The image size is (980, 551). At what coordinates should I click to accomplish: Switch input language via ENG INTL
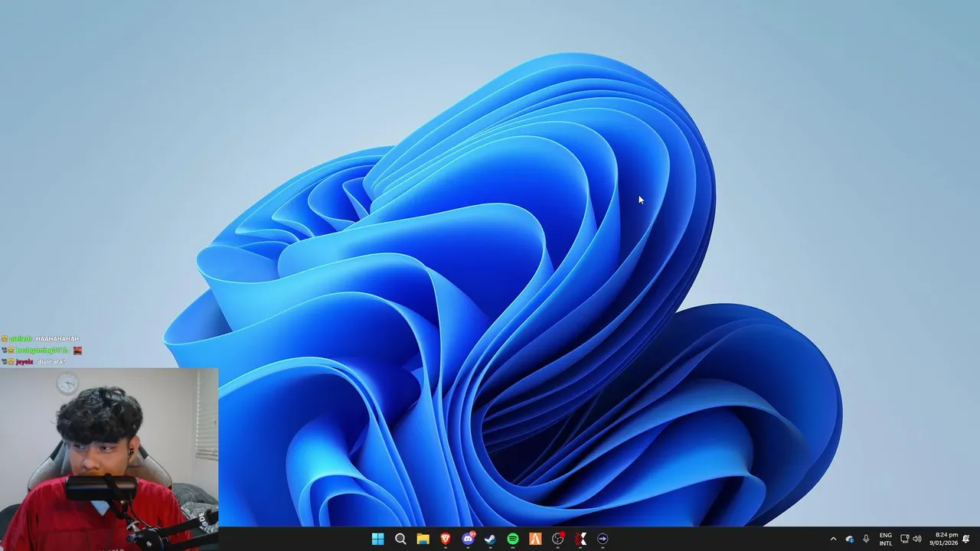tap(886, 539)
